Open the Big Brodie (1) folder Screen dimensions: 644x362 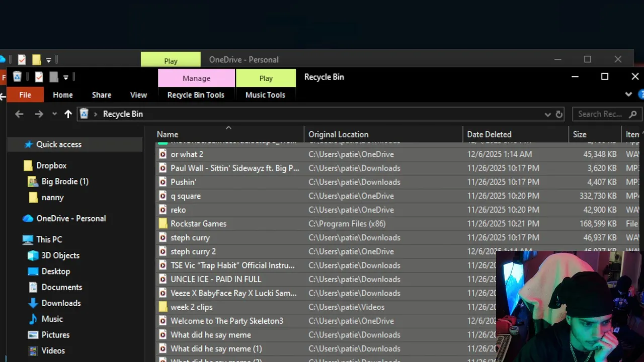tap(65, 182)
